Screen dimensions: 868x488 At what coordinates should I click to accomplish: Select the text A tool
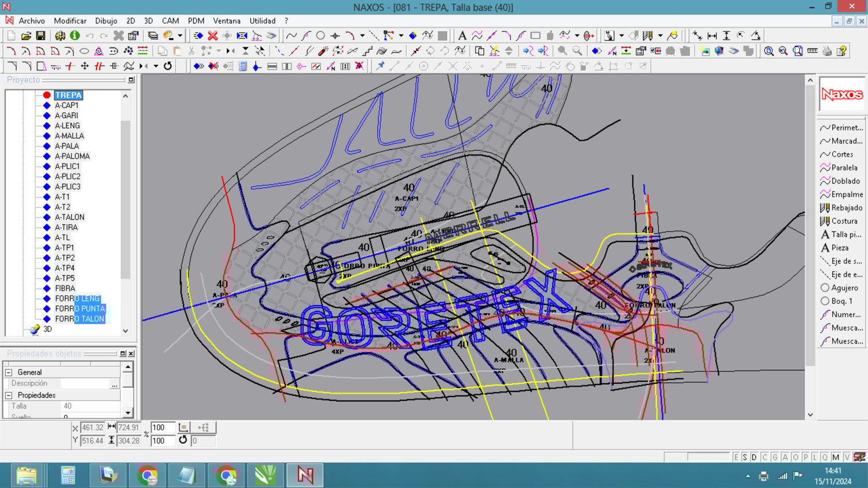pyautogui.click(x=462, y=36)
